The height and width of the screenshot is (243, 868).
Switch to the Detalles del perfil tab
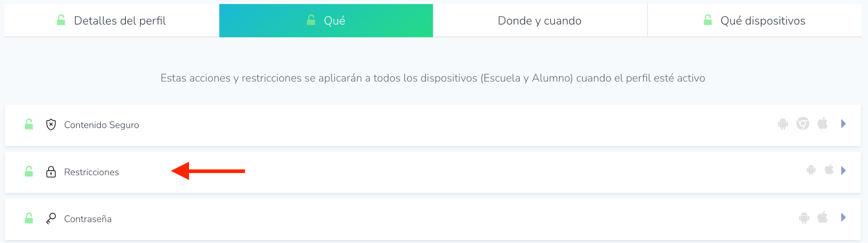111,20
